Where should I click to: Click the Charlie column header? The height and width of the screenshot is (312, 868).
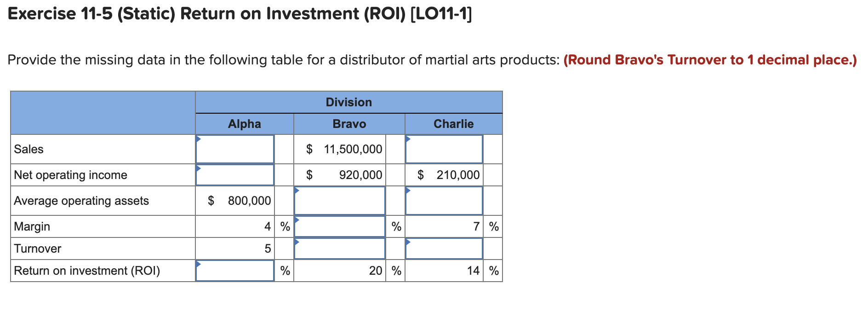[453, 123]
